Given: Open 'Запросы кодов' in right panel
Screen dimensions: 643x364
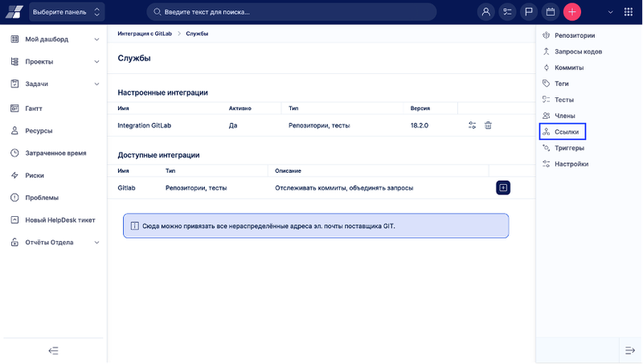Looking at the screenshot, I should click(x=578, y=51).
